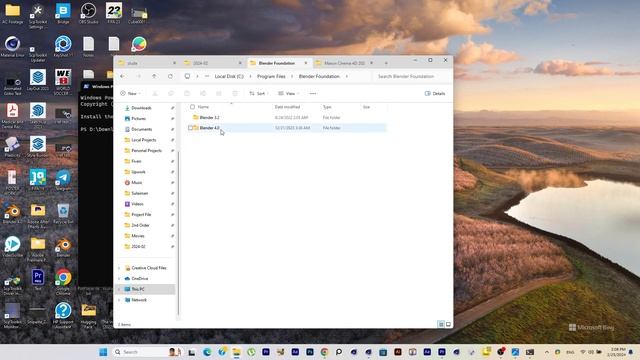Select the Blender 4.0 folder
The width and height of the screenshot is (640, 360).
(209, 128)
